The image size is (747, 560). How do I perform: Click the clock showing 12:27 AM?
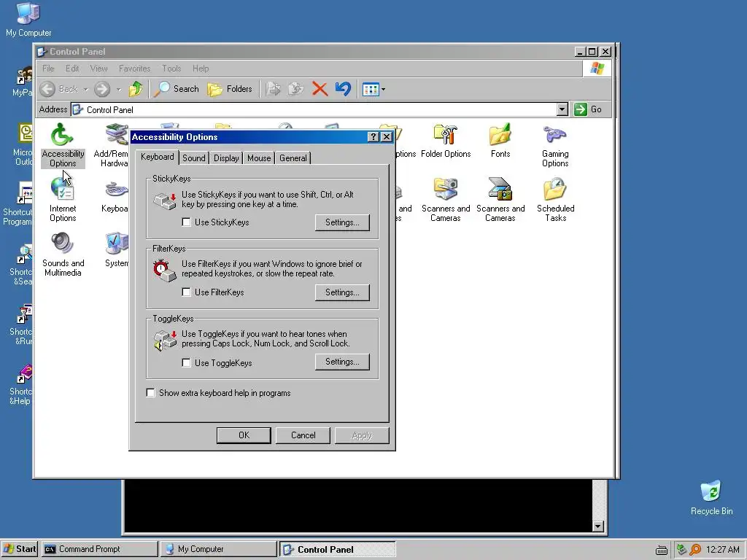722,550
